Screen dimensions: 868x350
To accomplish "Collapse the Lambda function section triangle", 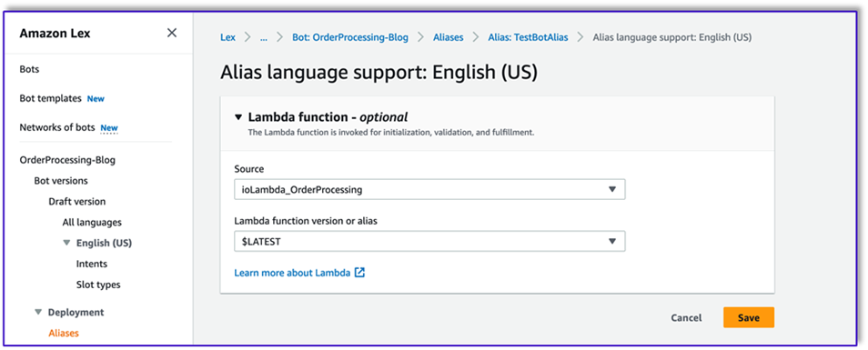I will click(x=238, y=117).
